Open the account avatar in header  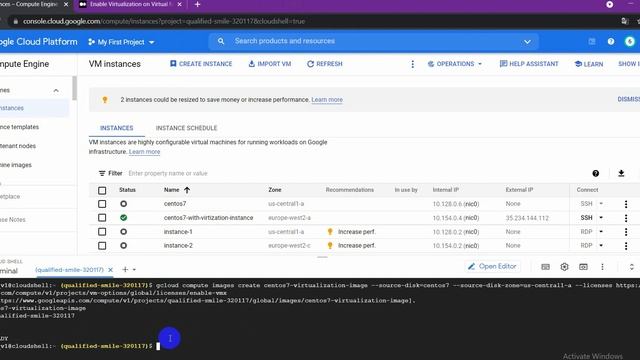point(629,41)
